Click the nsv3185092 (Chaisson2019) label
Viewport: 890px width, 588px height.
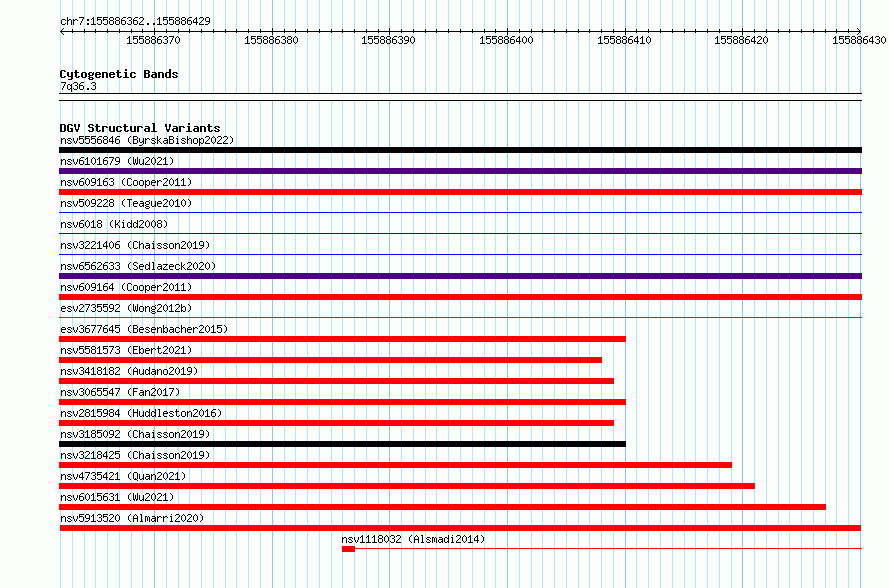(135, 434)
